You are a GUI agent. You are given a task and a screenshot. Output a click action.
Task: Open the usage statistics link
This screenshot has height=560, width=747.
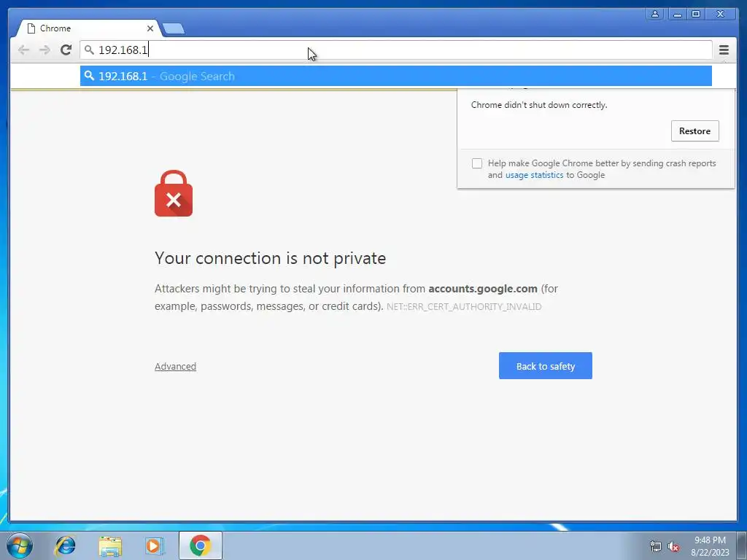(534, 175)
